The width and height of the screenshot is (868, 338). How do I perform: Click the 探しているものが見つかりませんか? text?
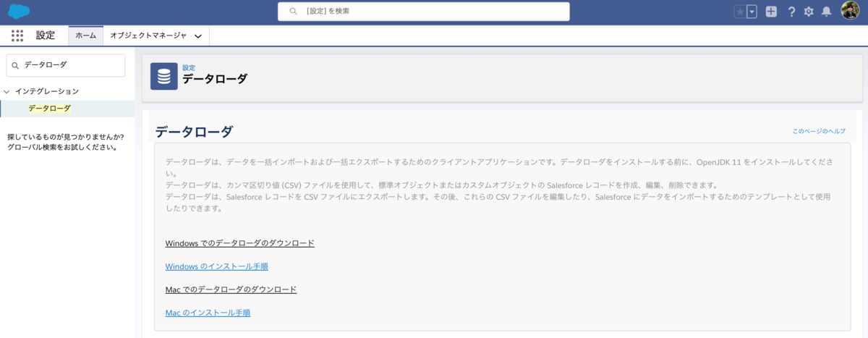pos(65,137)
